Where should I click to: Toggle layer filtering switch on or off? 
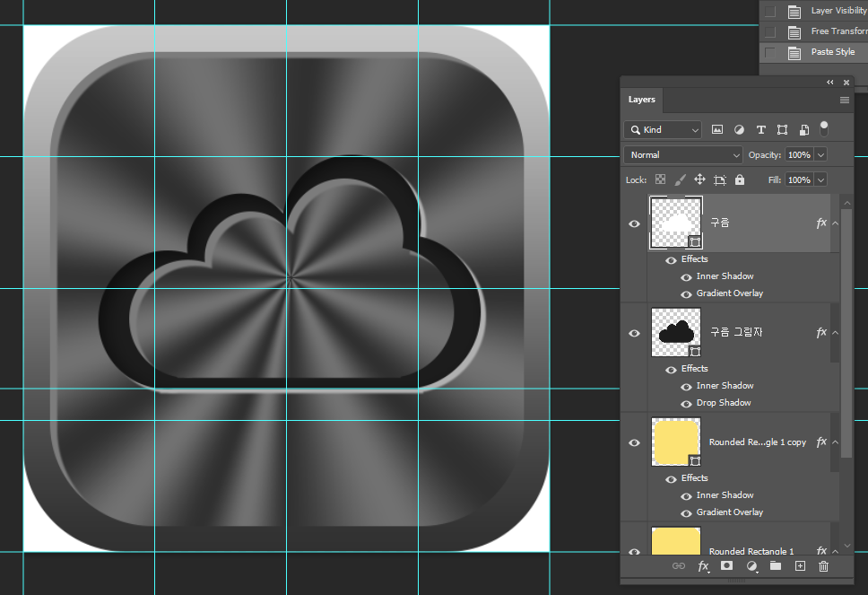[x=824, y=128]
